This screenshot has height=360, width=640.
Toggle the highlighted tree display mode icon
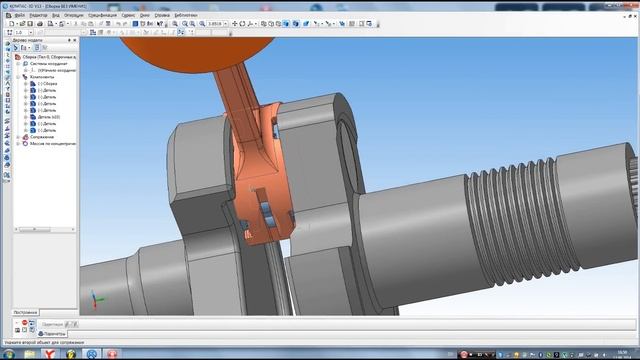pyautogui.click(x=37, y=48)
